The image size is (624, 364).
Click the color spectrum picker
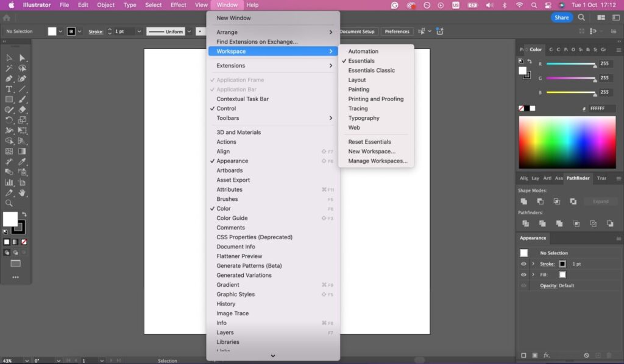click(x=567, y=142)
